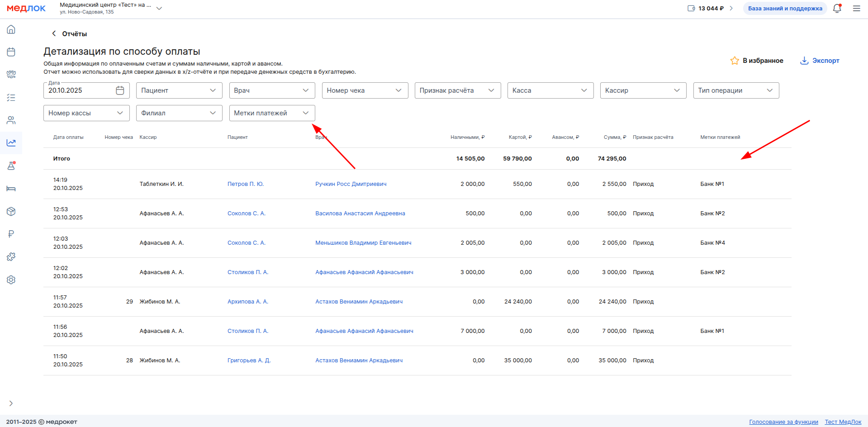Click the Экспорт button
This screenshot has height=427, width=868.
point(820,61)
